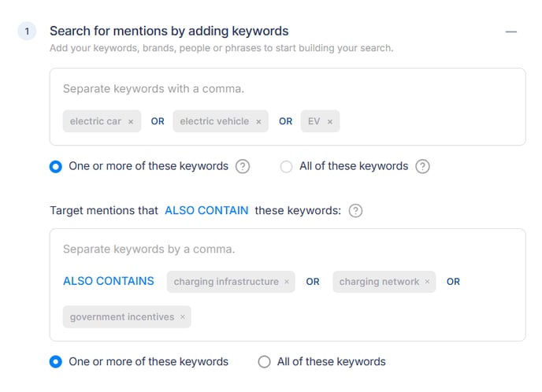Open the 'ALSO CONTAIN' condition dropdown
Image resolution: width=542 pixels, height=392 pixels.
[x=206, y=211]
